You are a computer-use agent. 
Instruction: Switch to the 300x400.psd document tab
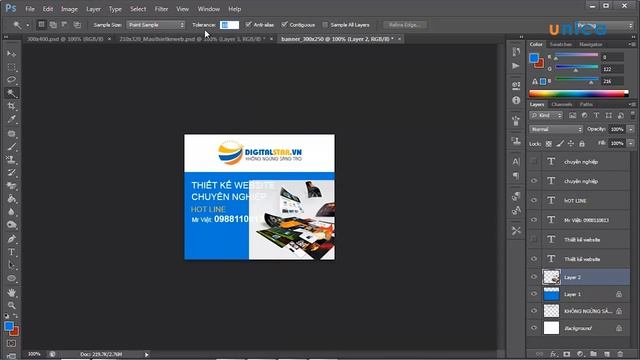(x=65, y=39)
